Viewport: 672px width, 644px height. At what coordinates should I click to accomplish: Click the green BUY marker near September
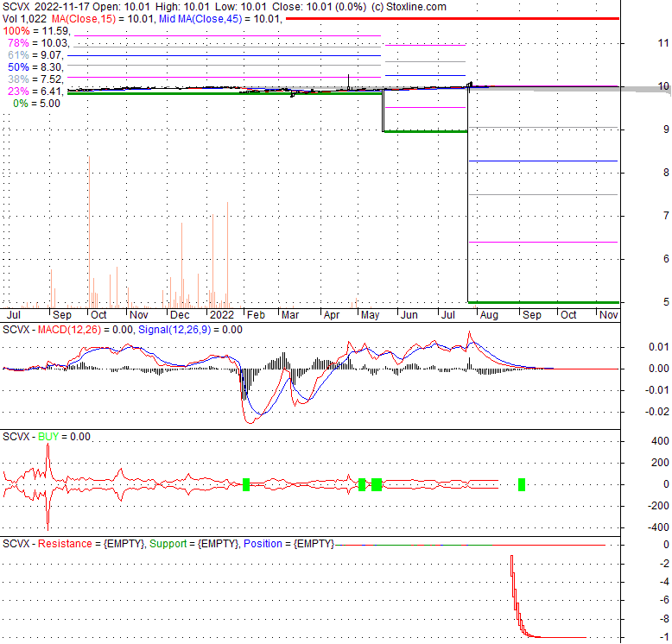(x=522, y=484)
